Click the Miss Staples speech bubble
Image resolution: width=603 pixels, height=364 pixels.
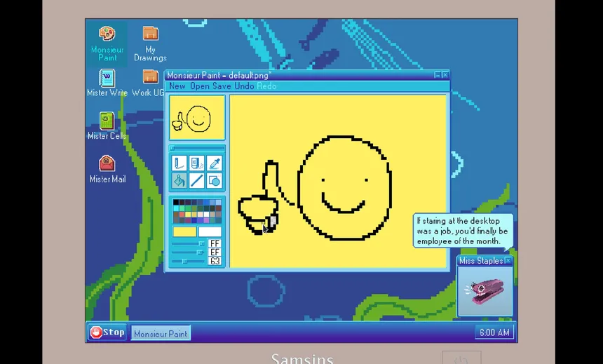tap(463, 231)
